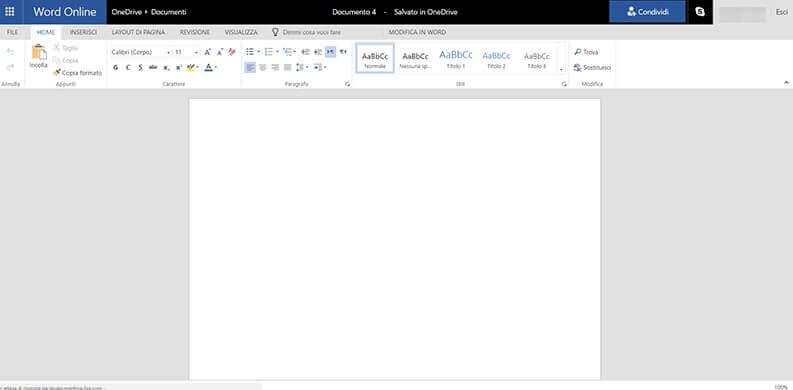The image size is (793, 390).
Task: Select right-to-left text direction
Action: click(343, 52)
